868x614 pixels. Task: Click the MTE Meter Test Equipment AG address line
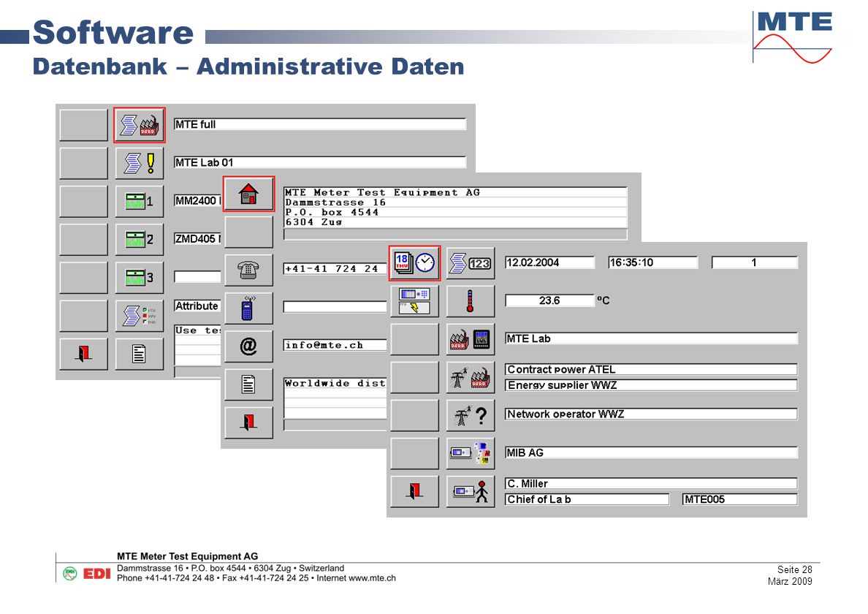coord(455,193)
